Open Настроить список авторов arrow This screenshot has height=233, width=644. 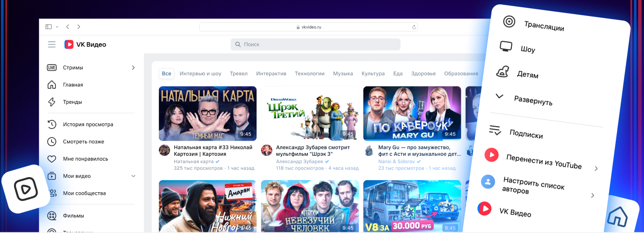[x=592, y=195]
